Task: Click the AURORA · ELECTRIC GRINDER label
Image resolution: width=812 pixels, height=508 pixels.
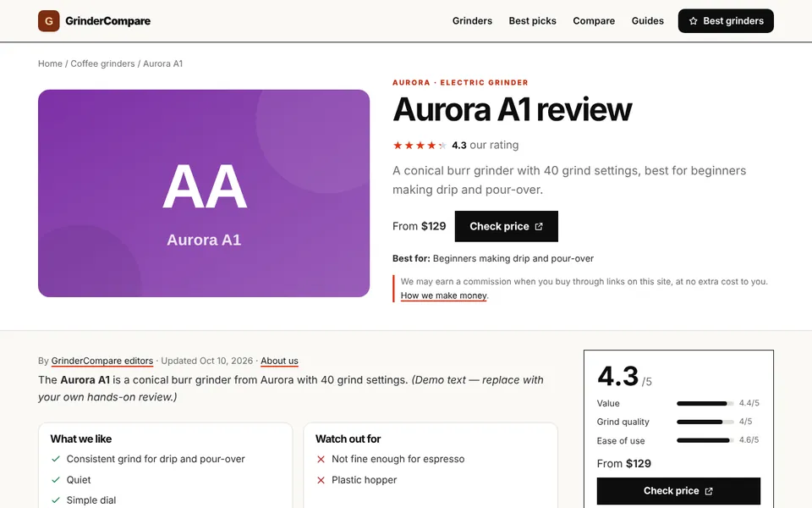Action: pyautogui.click(x=460, y=82)
